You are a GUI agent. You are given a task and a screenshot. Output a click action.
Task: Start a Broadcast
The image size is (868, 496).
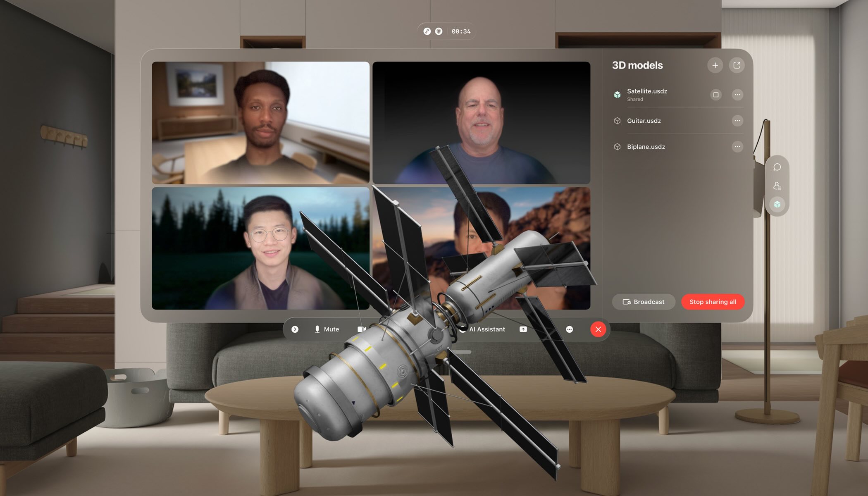[644, 302]
